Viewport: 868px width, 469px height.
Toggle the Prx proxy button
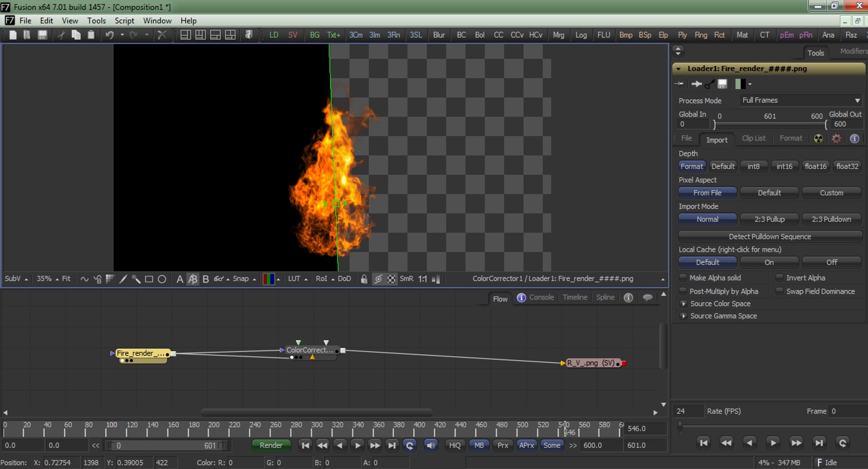tap(503, 445)
